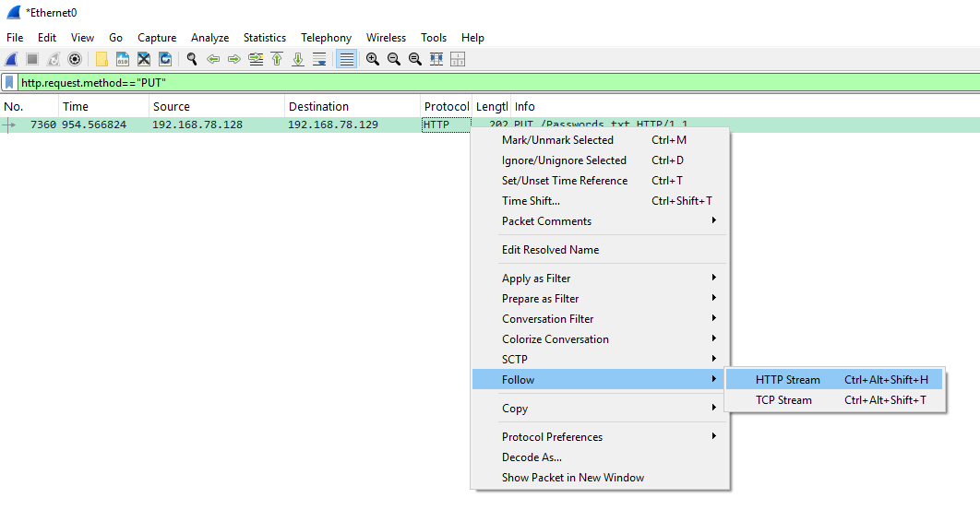Toggle Mark/Unmark Selected for the packet
The width and height of the screenshot is (980, 522).
557,140
